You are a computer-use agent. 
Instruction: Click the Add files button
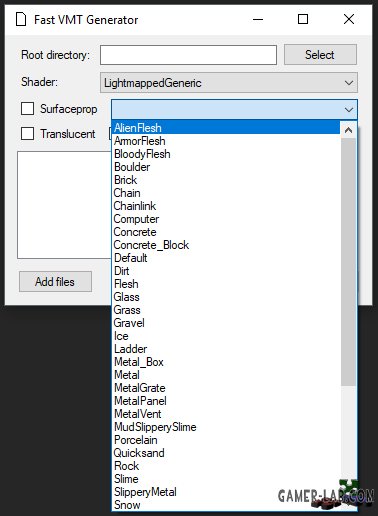pos(55,282)
